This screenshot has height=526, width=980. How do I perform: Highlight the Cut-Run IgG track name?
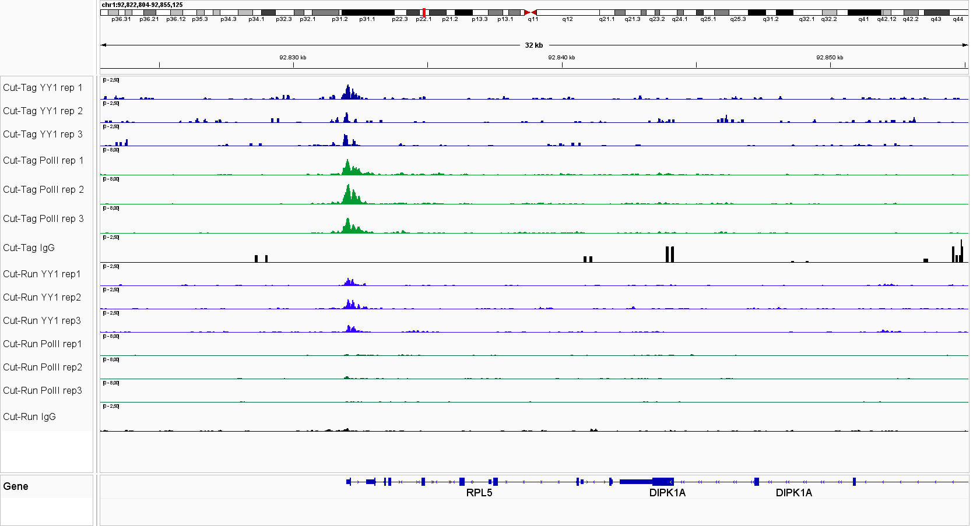coord(29,417)
